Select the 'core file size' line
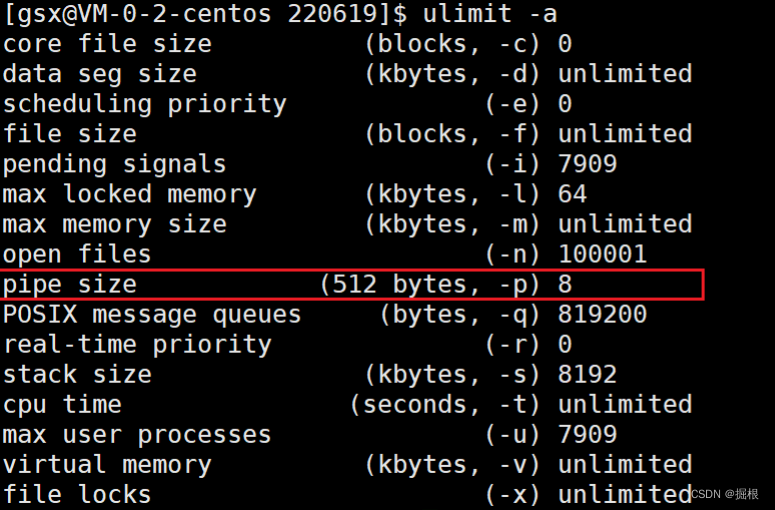Image resolution: width=775 pixels, height=510 pixels. [287, 44]
